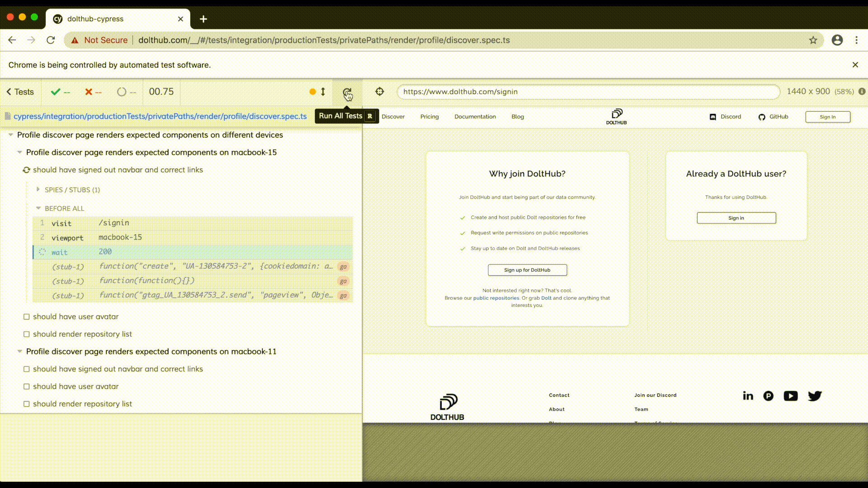Toggle the should have user avatar checkbox

26,316
